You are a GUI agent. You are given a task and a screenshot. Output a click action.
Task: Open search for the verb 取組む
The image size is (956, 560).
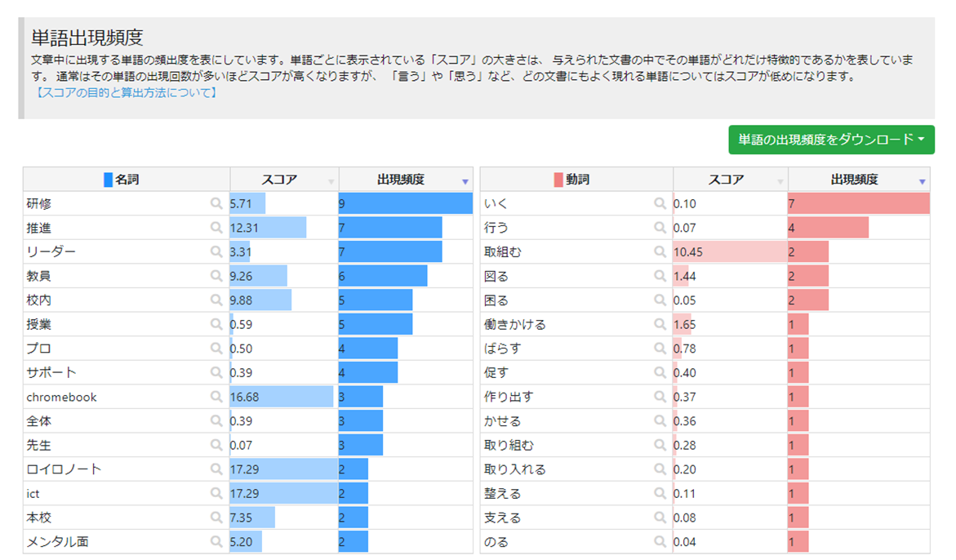coord(660,252)
